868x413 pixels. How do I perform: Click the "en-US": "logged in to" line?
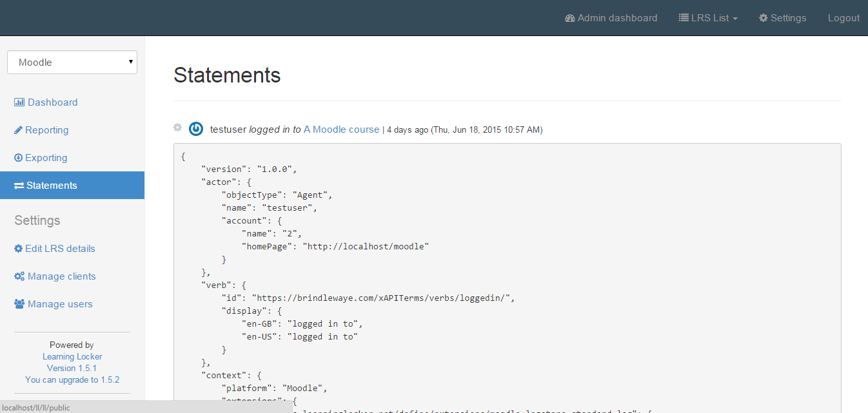300,336
